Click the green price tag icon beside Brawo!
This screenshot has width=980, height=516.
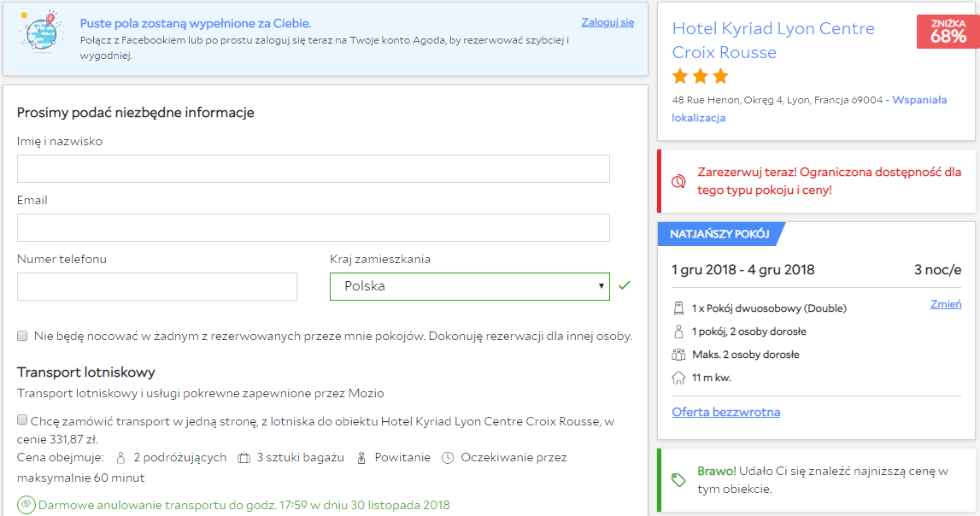point(678,480)
